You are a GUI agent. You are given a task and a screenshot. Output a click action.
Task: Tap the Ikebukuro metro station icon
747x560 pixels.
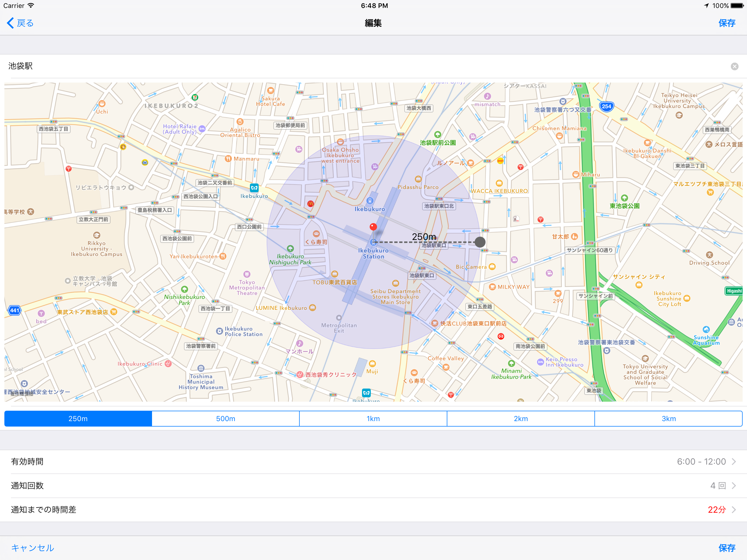(254, 188)
